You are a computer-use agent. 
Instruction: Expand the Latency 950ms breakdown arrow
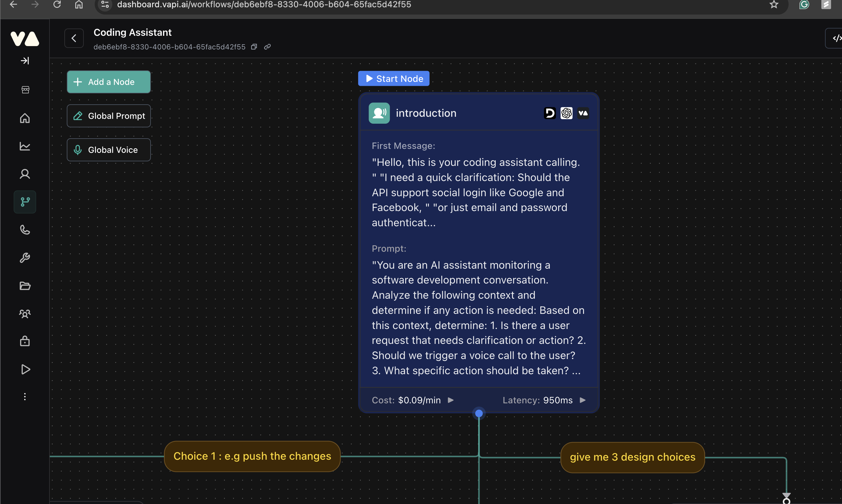pos(583,400)
